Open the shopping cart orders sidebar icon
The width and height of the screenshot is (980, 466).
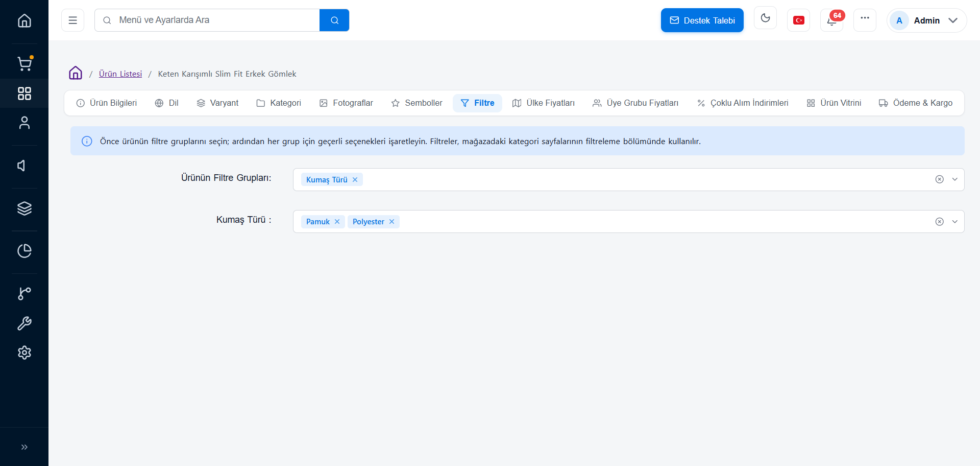pos(24,63)
